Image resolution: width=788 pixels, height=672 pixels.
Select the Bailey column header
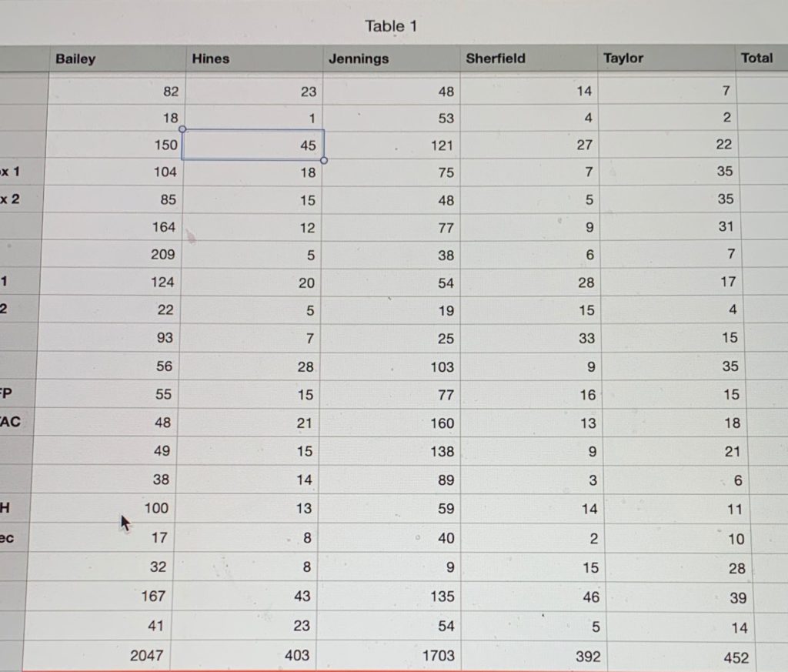click(75, 59)
